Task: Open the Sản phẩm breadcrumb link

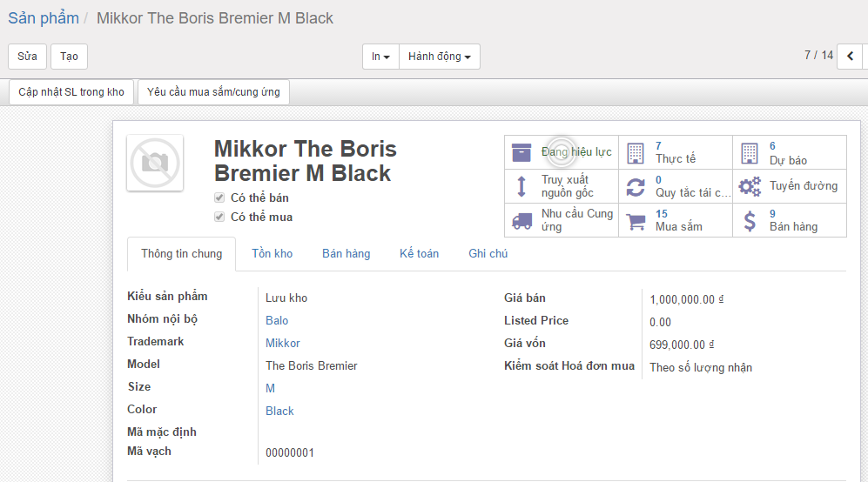Action: coord(44,18)
